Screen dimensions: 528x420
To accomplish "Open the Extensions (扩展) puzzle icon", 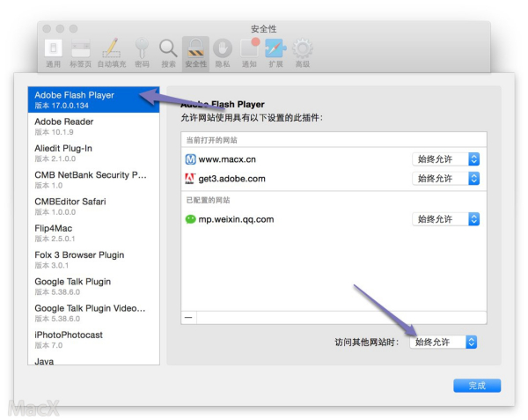I will pos(275,53).
